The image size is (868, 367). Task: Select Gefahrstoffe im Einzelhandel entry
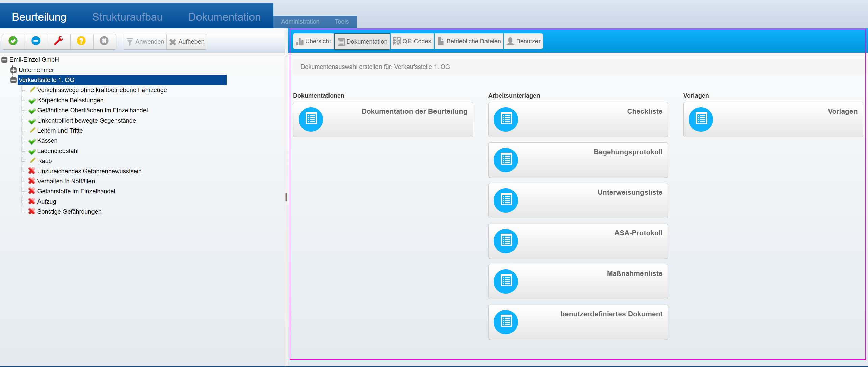(x=76, y=191)
